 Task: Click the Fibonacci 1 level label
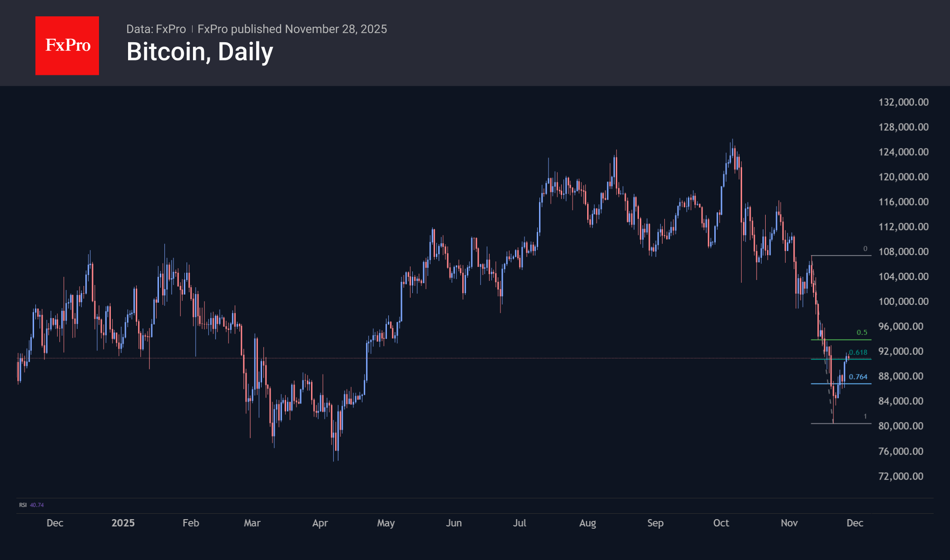(865, 416)
